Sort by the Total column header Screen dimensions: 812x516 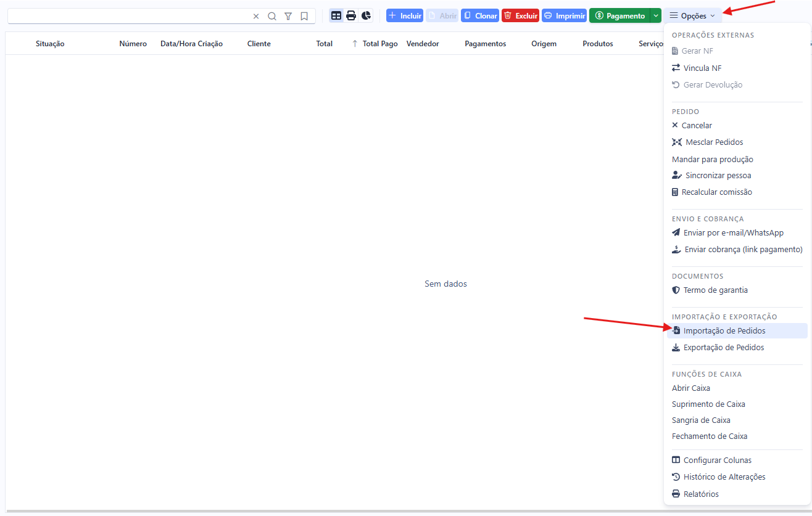point(325,44)
